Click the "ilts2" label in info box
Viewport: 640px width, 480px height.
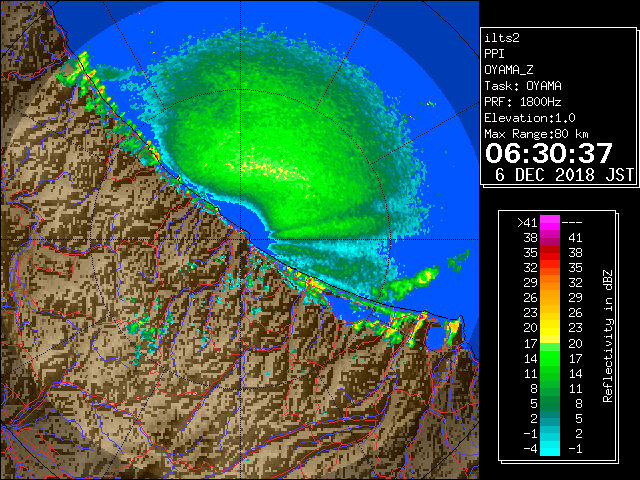point(502,38)
